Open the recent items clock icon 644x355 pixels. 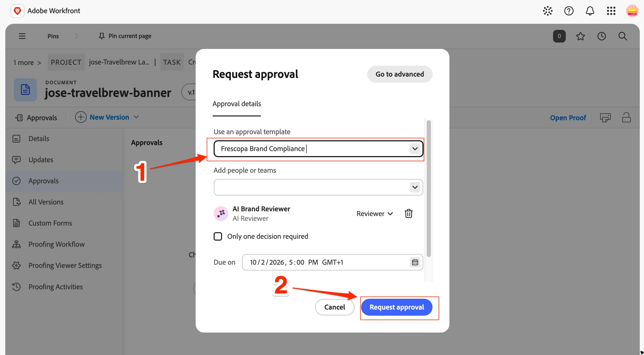coord(601,36)
